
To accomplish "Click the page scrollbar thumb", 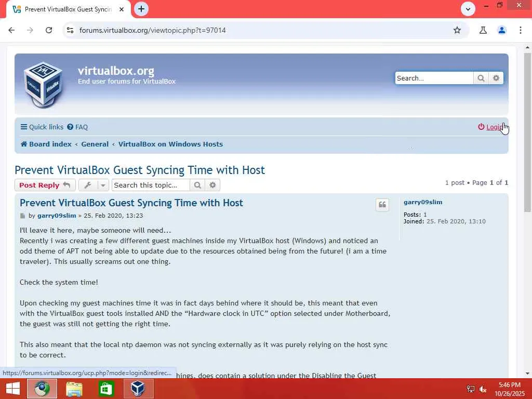I will 527,132.
